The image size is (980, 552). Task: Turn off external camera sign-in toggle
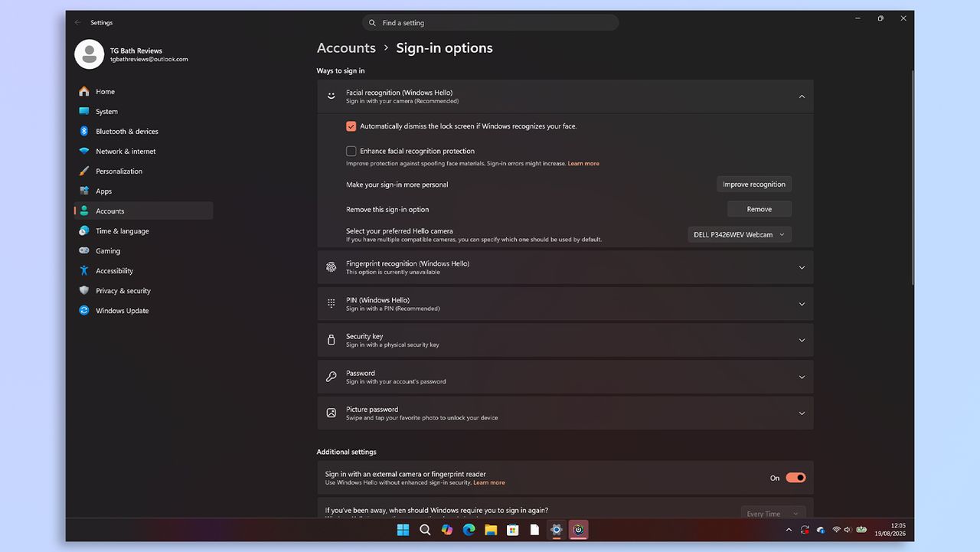795,478
